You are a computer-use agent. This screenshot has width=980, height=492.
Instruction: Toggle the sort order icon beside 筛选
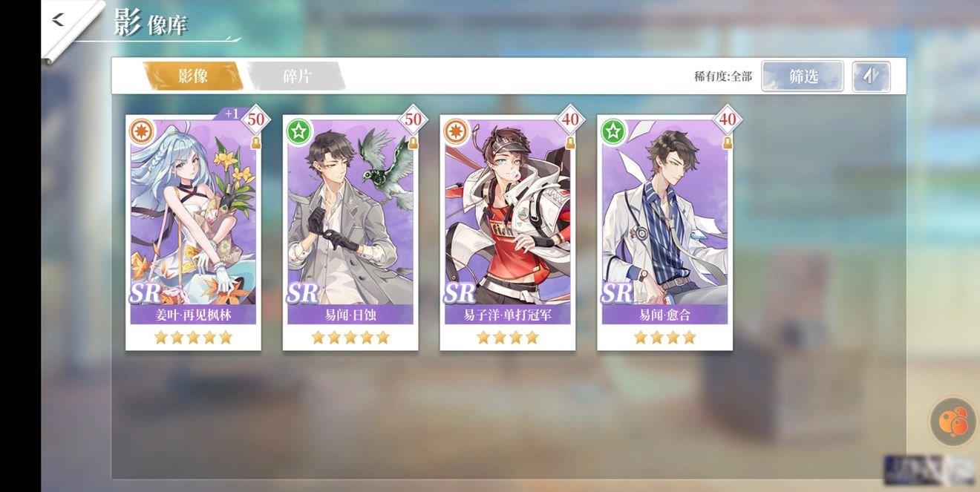(x=871, y=76)
